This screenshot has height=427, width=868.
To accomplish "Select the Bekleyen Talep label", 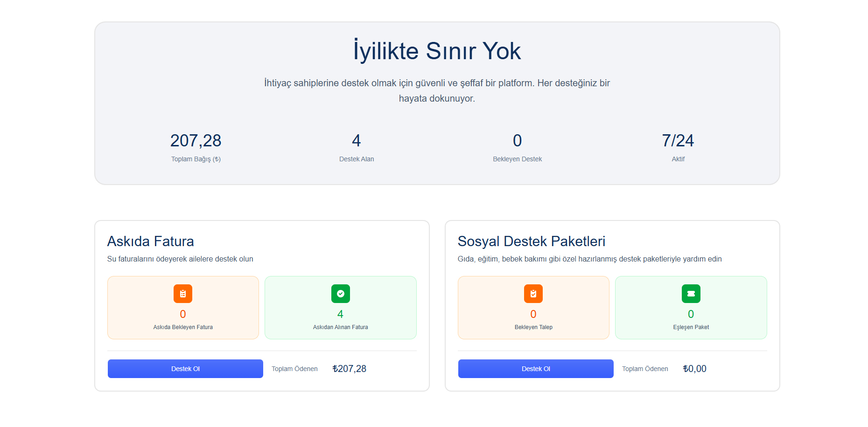I will [x=533, y=327].
